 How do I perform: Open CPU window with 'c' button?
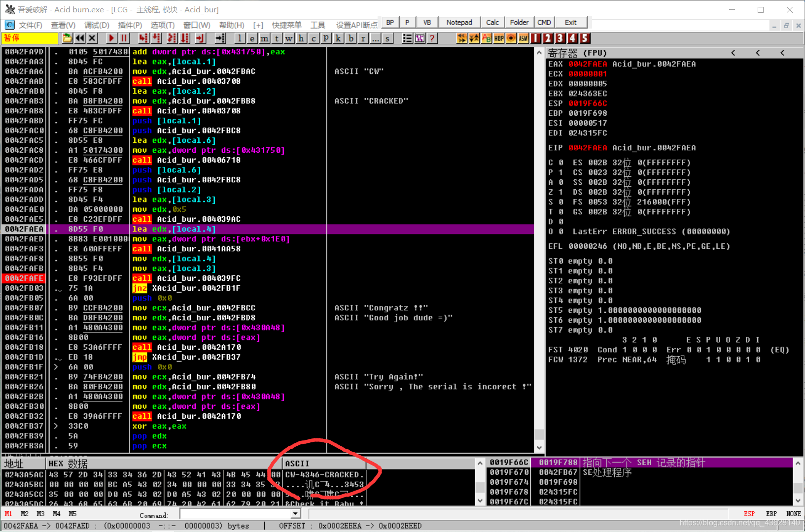(314, 38)
